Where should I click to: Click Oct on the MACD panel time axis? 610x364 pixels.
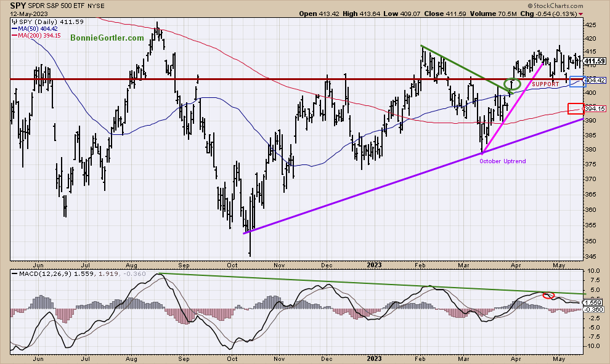pos(232,358)
